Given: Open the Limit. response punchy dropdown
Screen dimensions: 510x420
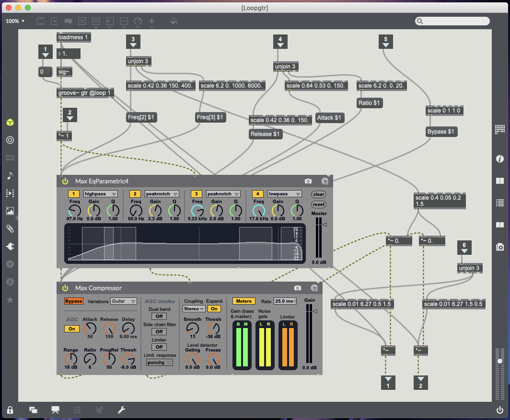Looking at the screenshot, I should click(x=159, y=363).
